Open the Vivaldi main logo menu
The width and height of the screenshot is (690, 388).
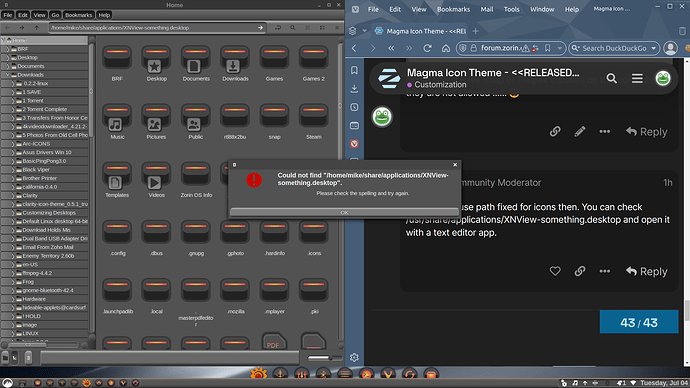pyautogui.click(x=355, y=9)
